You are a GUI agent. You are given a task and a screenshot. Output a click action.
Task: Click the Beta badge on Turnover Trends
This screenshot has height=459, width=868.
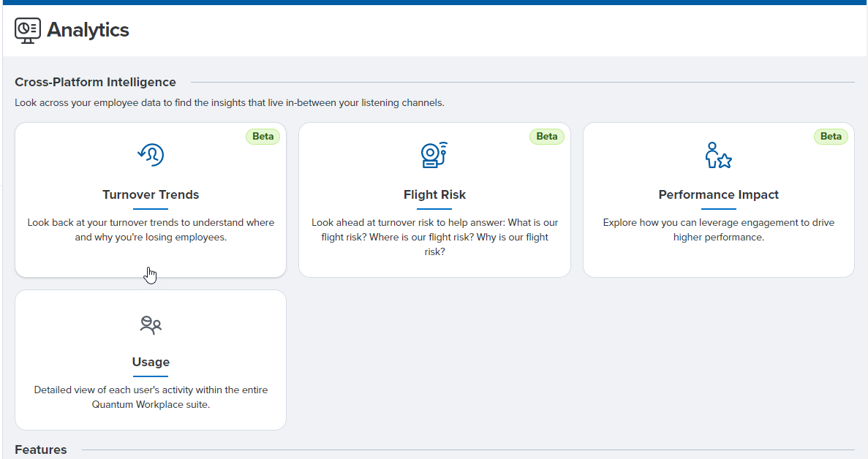pyautogui.click(x=263, y=137)
